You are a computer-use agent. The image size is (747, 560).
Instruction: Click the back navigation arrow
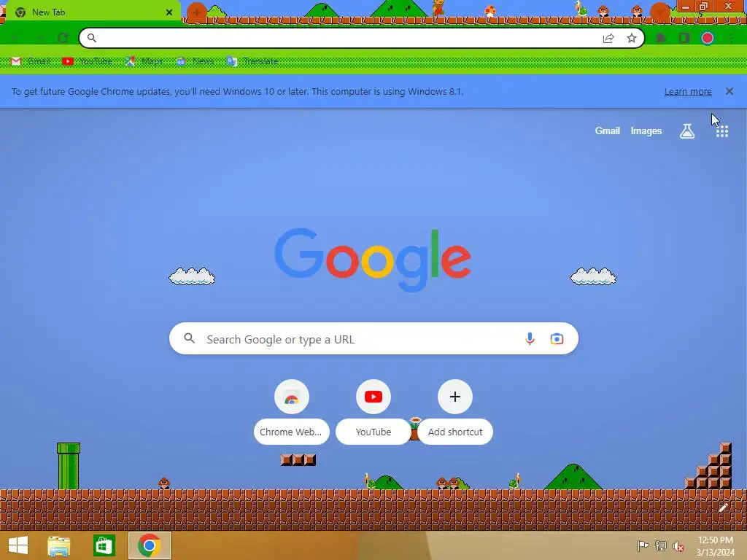[x=15, y=38]
